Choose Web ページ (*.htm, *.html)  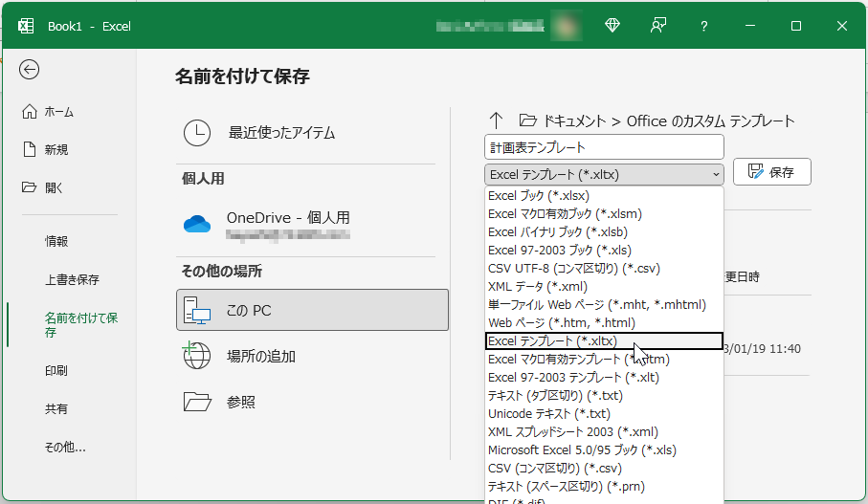(x=604, y=322)
